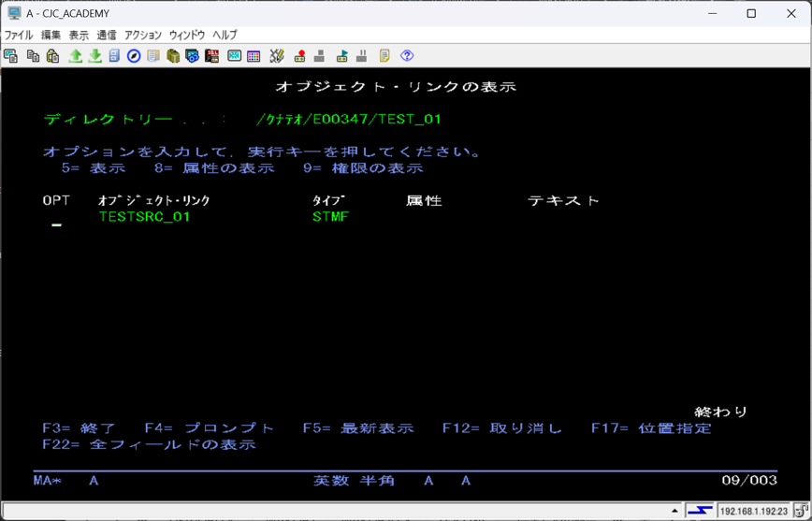This screenshot has height=521, width=812.
Task: Click the Copy toolbar icon
Action: click(x=33, y=56)
